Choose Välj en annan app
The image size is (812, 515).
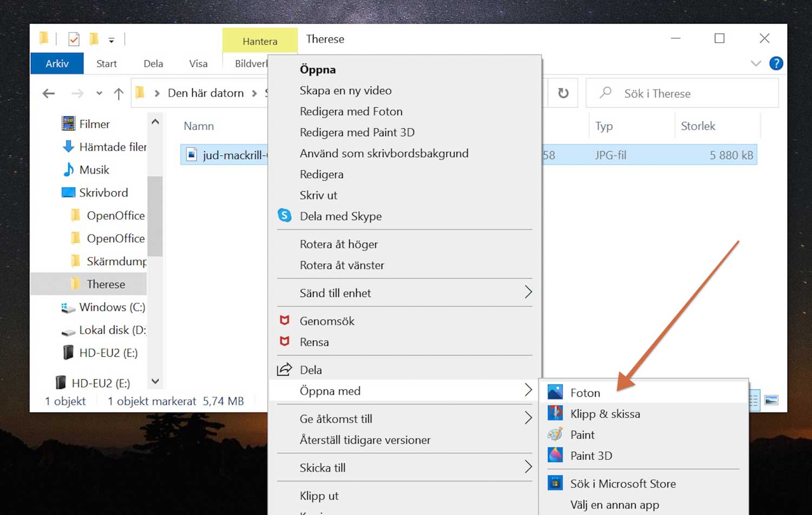point(614,505)
